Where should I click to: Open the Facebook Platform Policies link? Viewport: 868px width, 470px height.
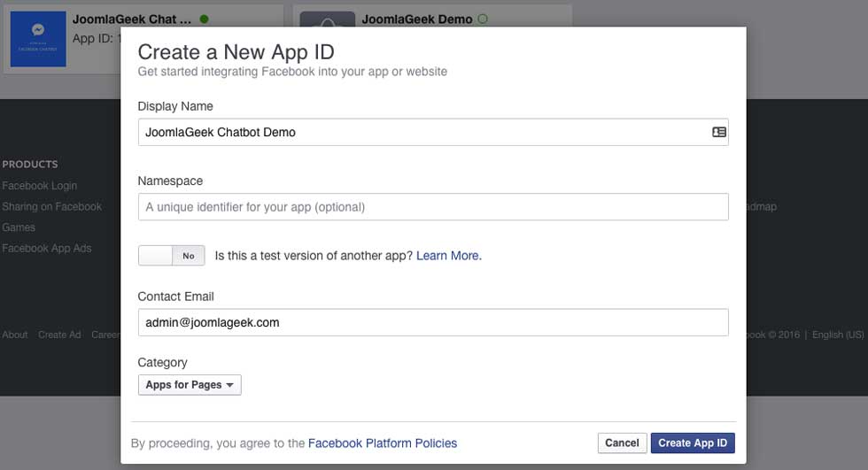click(383, 443)
